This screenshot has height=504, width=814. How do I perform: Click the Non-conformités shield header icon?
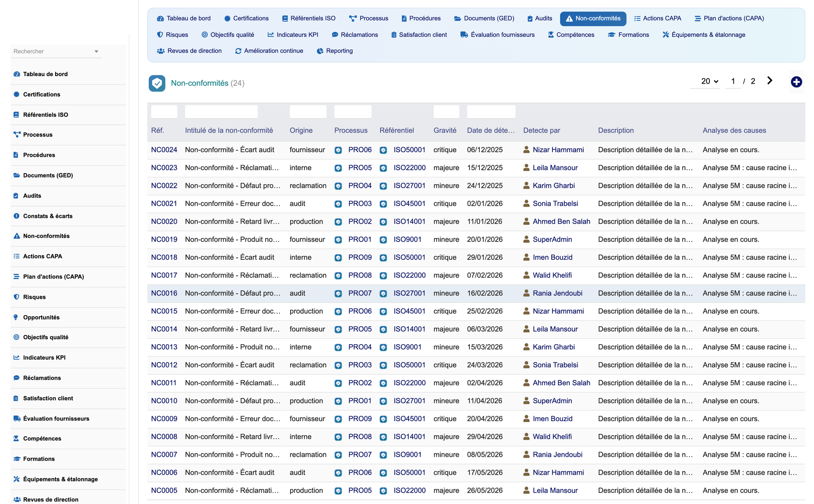157,83
